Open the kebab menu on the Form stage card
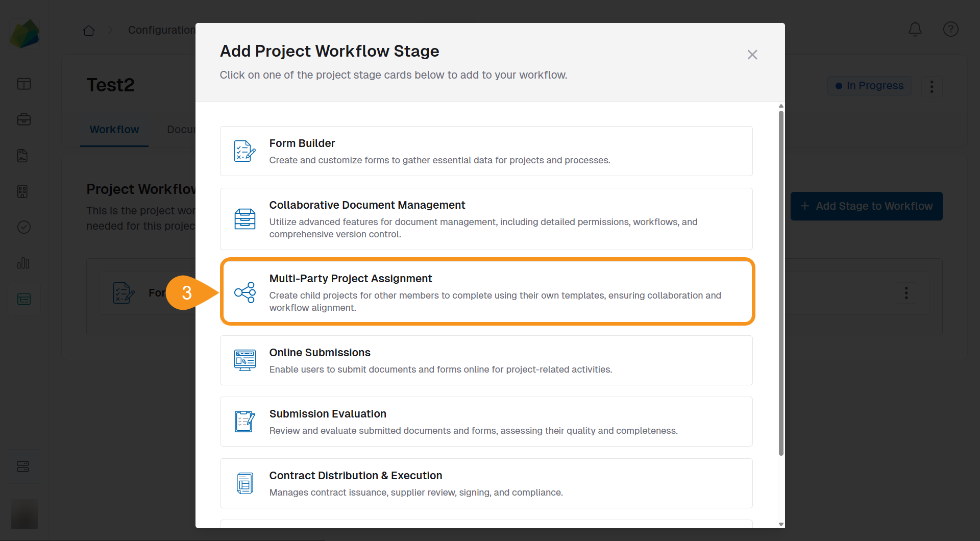Image resolution: width=980 pixels, height=541 pixels. pos(906,293)
